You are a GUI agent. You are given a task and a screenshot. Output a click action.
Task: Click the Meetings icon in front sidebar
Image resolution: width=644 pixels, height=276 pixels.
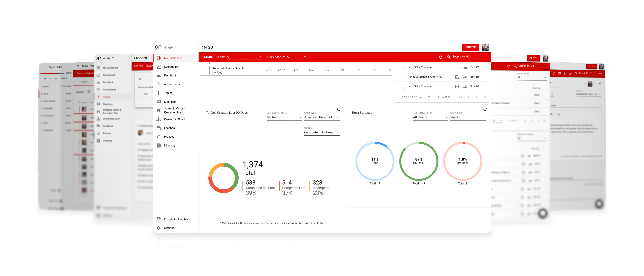(158, 102)
